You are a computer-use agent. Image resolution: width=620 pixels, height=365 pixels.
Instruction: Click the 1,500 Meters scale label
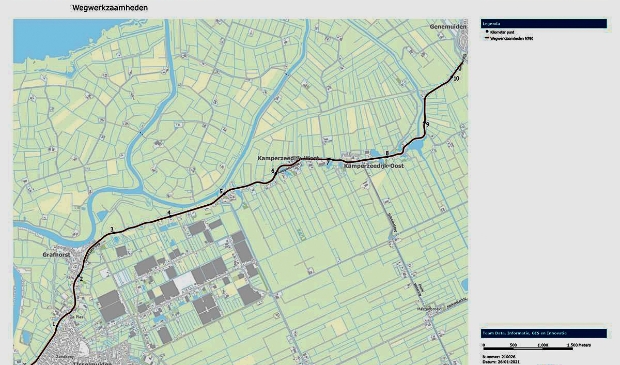pyautogui.click(x=579, y=345)
